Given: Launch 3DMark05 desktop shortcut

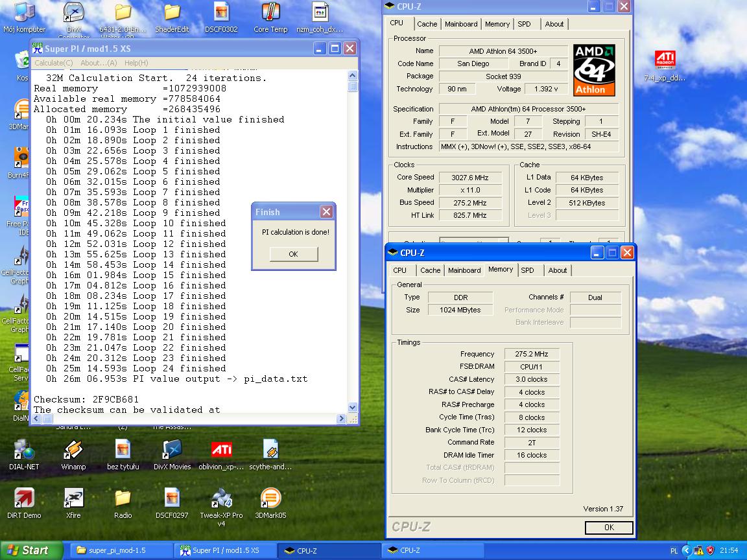Looking at the screenshot, I should click(x=270, y=503).
